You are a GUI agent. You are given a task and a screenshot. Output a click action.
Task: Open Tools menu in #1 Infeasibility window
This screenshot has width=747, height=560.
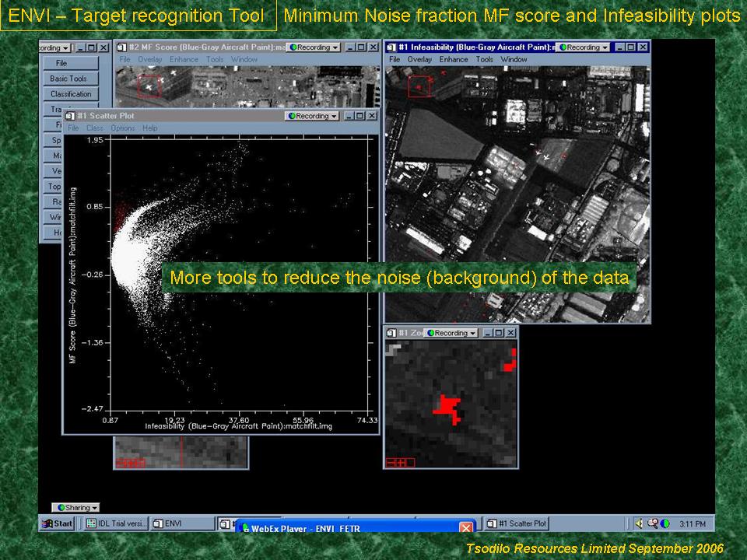(x=484, y=60)
